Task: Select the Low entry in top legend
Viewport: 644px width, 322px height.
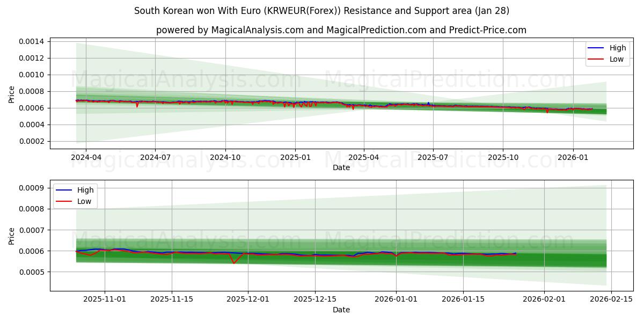Action: coord(612,59)
